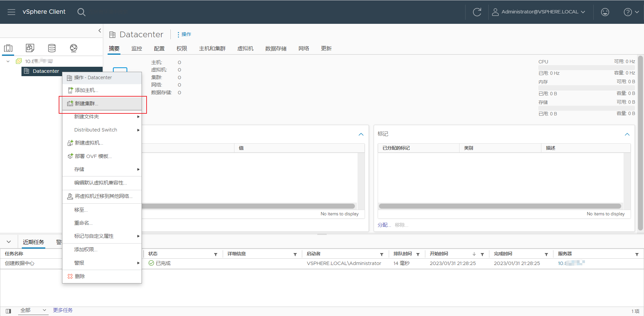Click the horizontal scrollbar in the tags panel
The height and width of the screenshot is (316, 644).
tap(500, 206)
